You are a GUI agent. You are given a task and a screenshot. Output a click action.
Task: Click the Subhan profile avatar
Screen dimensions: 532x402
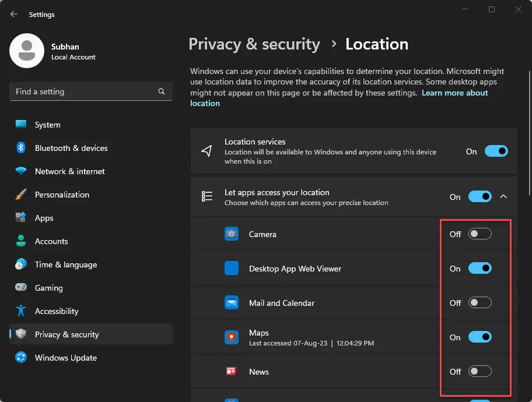[x=27, y=51]
